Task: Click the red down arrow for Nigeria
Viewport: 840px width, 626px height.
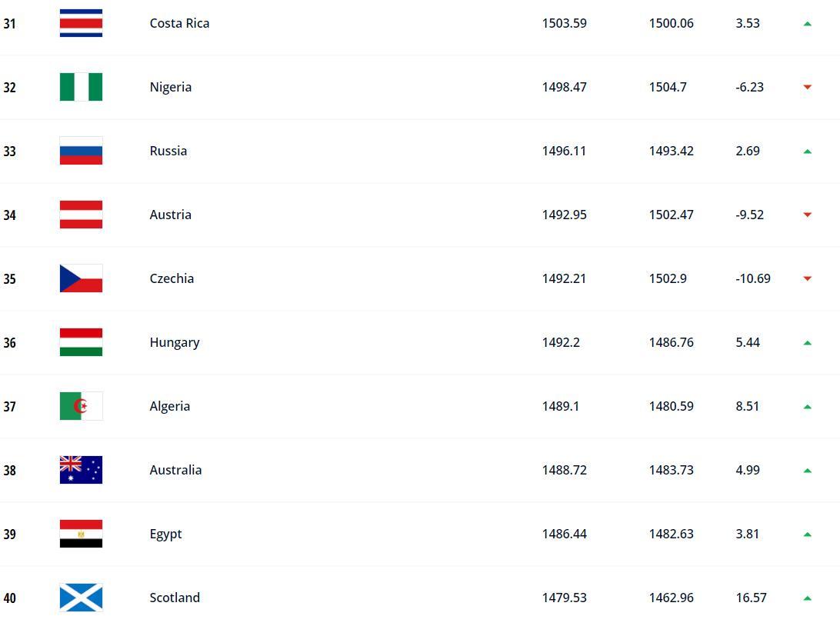Action: click(x=808, y=87)
